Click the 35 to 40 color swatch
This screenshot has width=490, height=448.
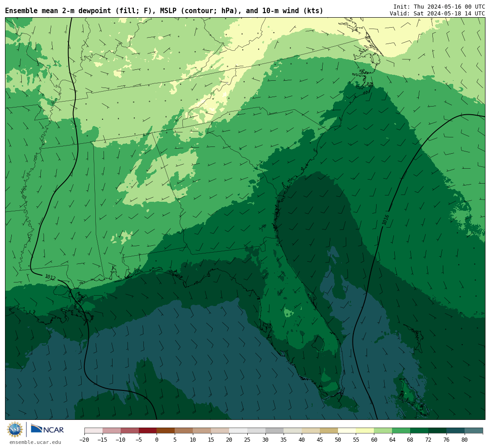coord(293,431)
